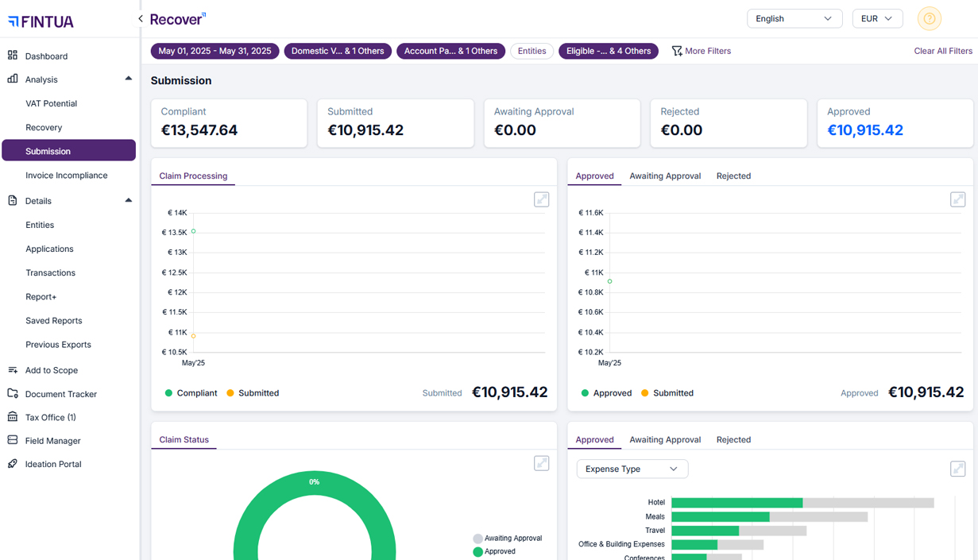Viewport: 978px width, 560px height.
Task: Click the Details document icon
Action: tap(13, 200)
